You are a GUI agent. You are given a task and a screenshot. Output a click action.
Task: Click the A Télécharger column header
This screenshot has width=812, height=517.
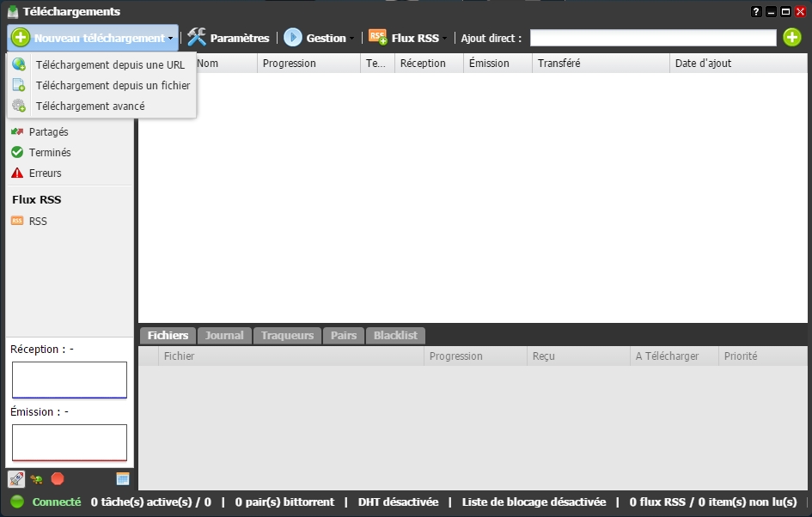coord(675,356)
